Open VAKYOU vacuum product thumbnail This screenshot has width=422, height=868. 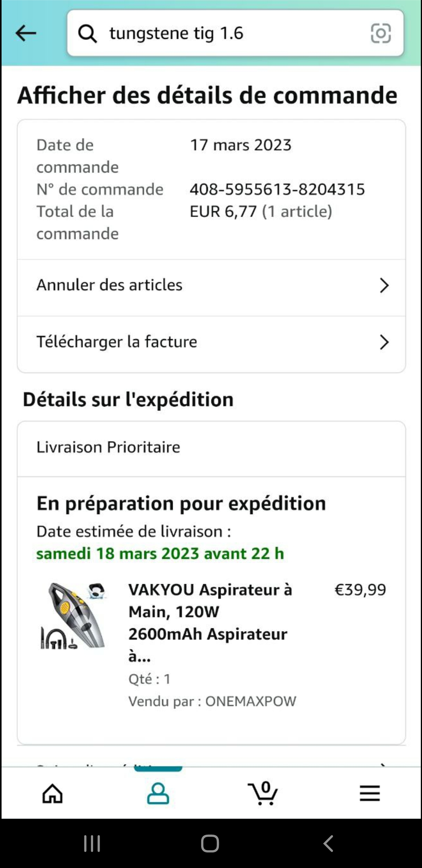[74, 616]
